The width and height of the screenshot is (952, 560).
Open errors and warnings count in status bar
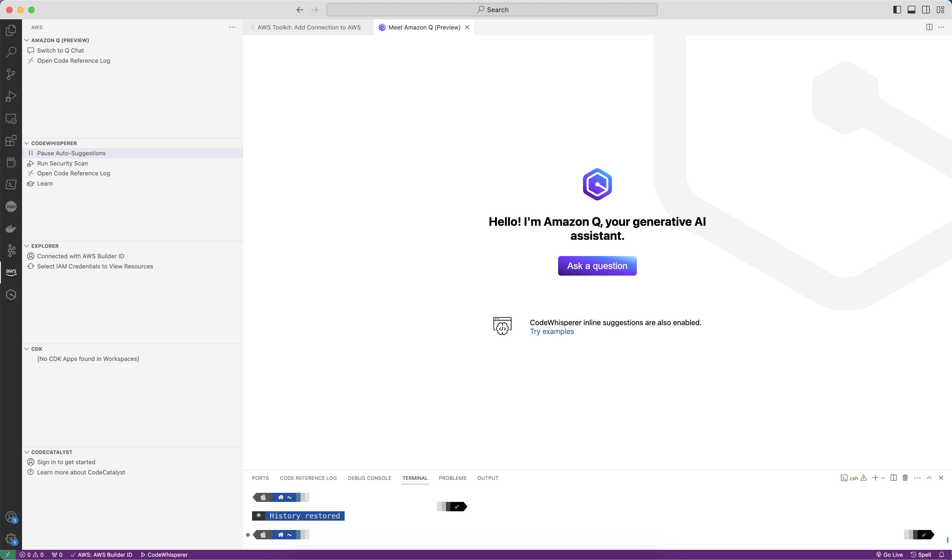[x=32, y=555]
